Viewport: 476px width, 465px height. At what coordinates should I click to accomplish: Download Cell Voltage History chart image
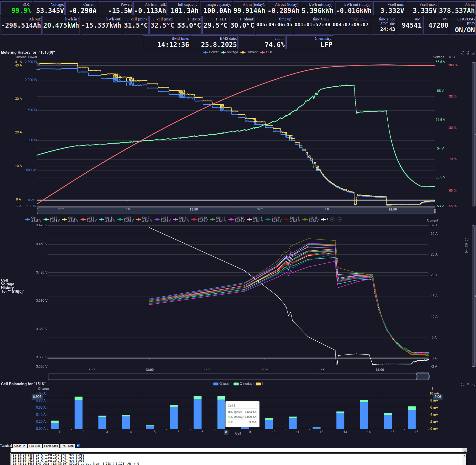467,251
